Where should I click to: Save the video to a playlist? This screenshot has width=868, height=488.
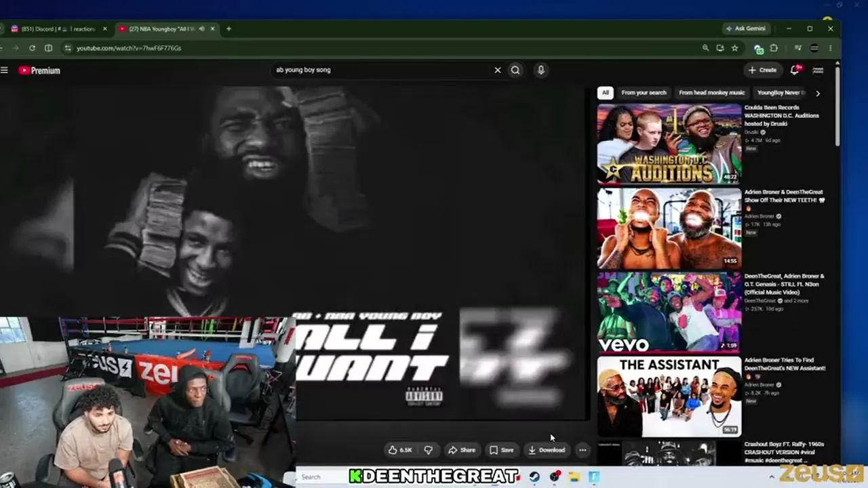tap(502, 450)
